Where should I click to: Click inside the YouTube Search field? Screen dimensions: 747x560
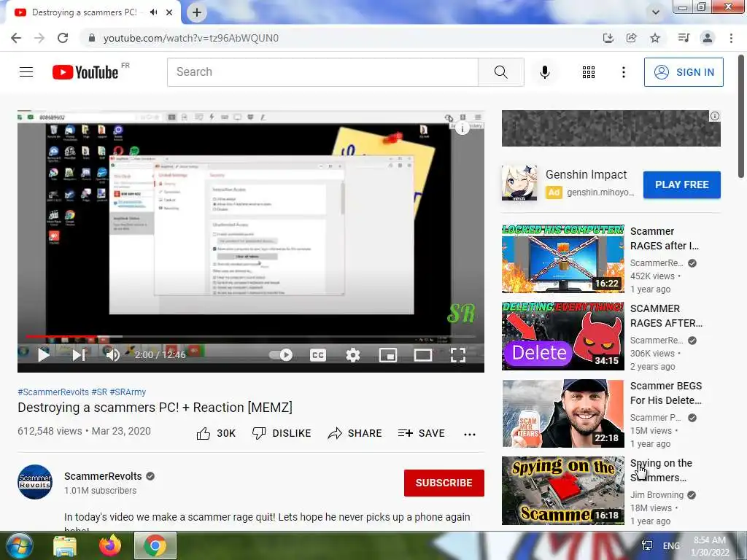[322, 72]
